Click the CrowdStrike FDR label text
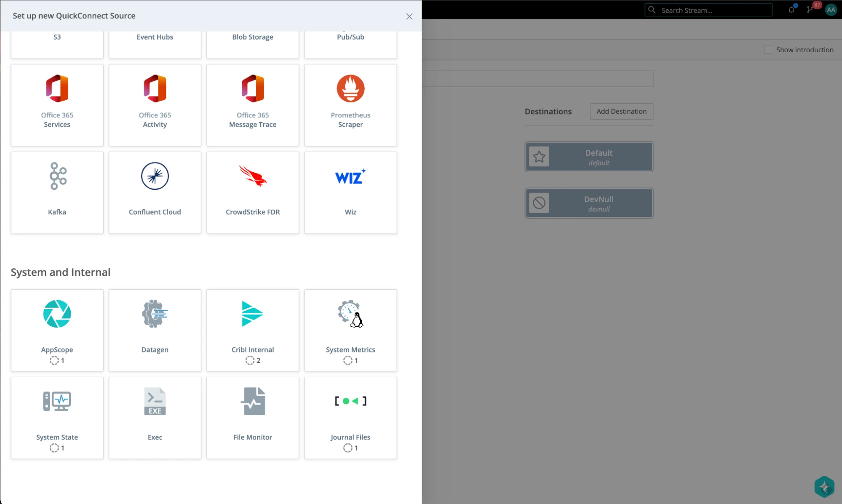The image size is (842, 504). [x=253, y=212]
